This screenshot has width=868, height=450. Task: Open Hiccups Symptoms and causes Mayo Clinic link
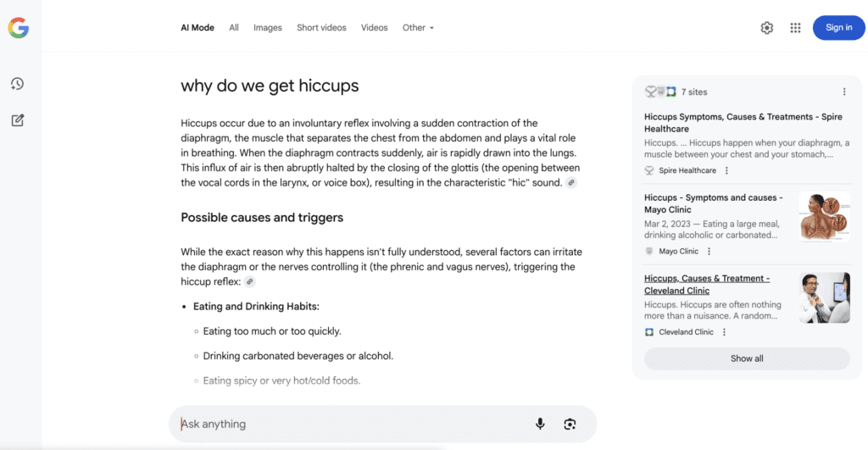(x=713, y=203)
